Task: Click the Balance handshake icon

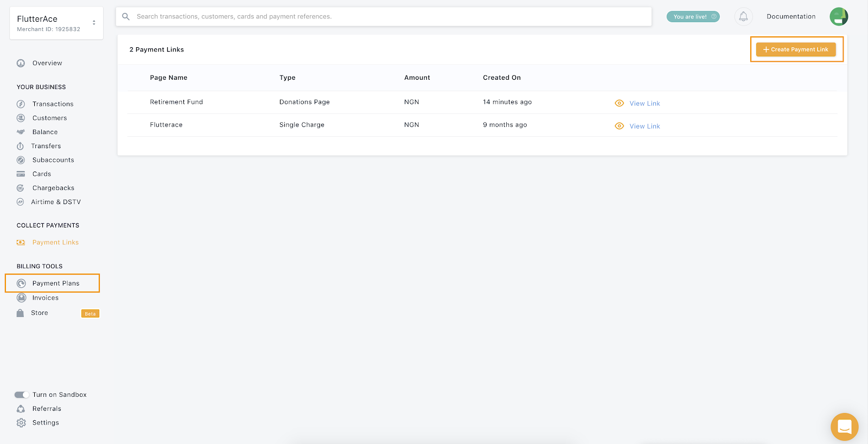Action: [x=21, y=132]
